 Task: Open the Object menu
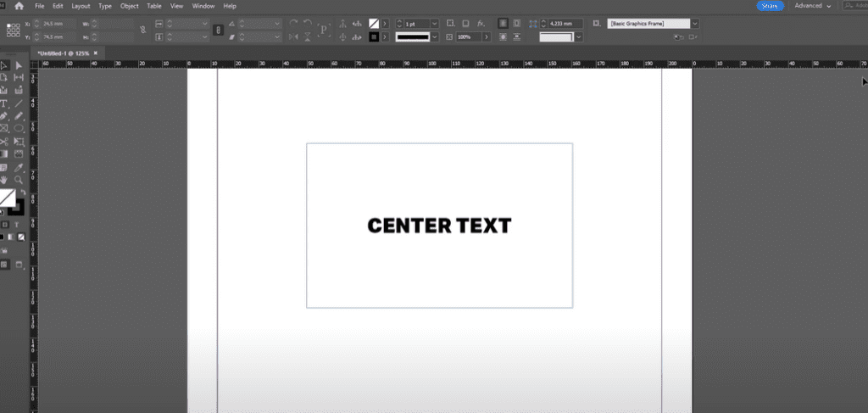coord(130,6)
